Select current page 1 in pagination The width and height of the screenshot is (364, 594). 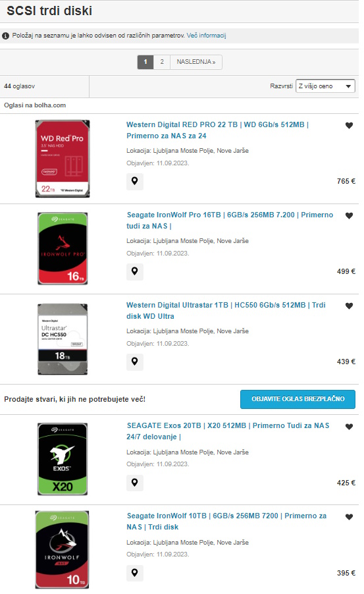click(145, 62)
